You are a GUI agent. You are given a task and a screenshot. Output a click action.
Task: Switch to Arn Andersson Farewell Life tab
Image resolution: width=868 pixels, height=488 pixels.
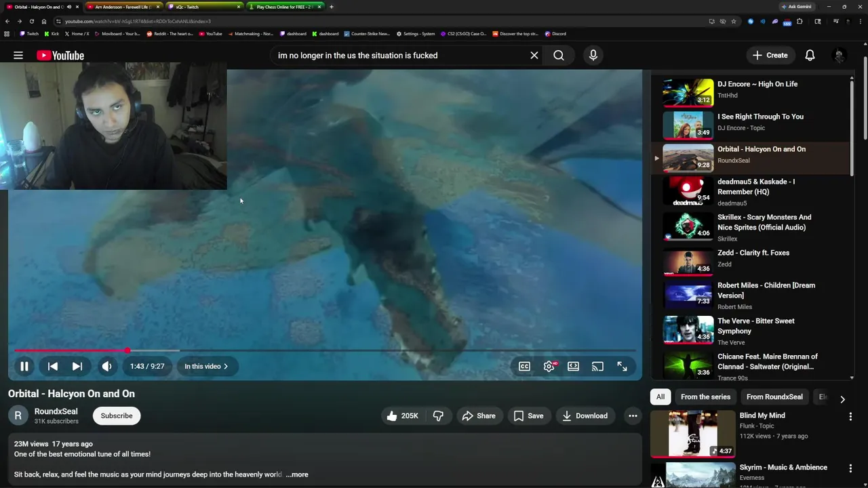point(123,7)
